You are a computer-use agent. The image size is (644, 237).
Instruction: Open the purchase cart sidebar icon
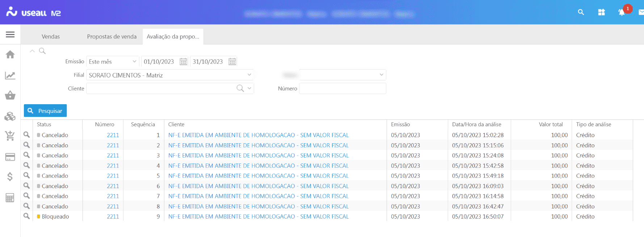(x=10, y=136)
